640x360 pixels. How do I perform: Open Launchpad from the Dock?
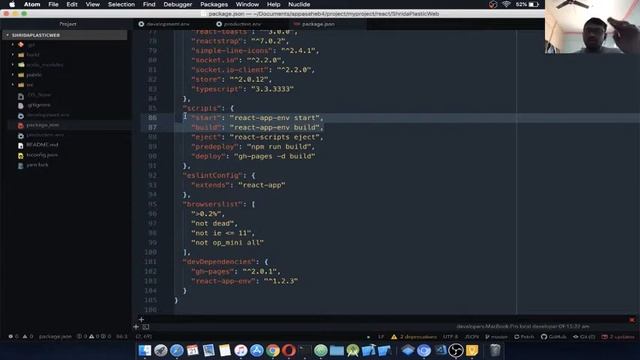[x=160, y=350]
